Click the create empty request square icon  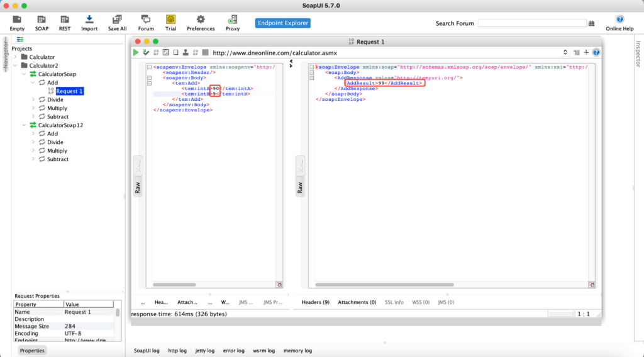[x=176, y=53]
